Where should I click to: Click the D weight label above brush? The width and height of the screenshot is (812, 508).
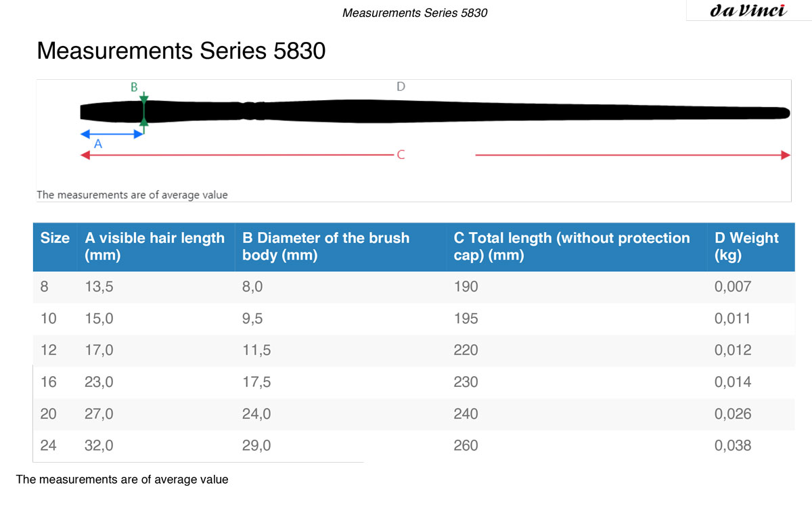401,87
